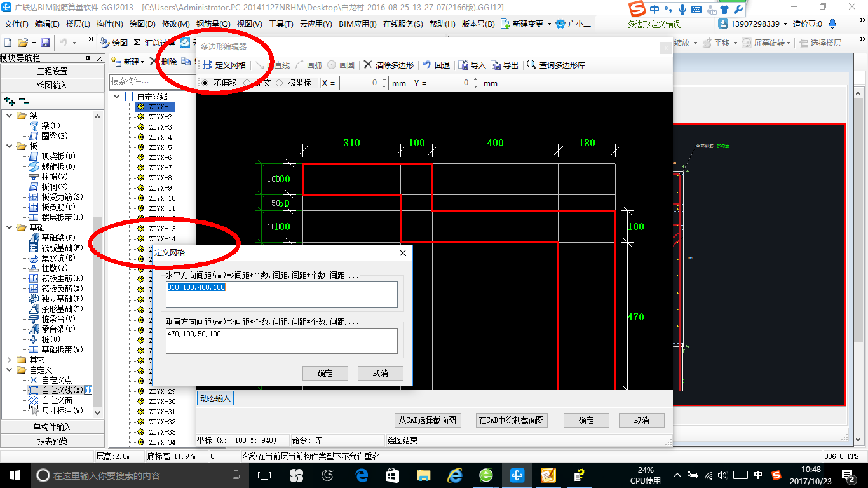Select 桩承台(V) component
The width and height of the screenshot is (868, 488).
point(58,319)
